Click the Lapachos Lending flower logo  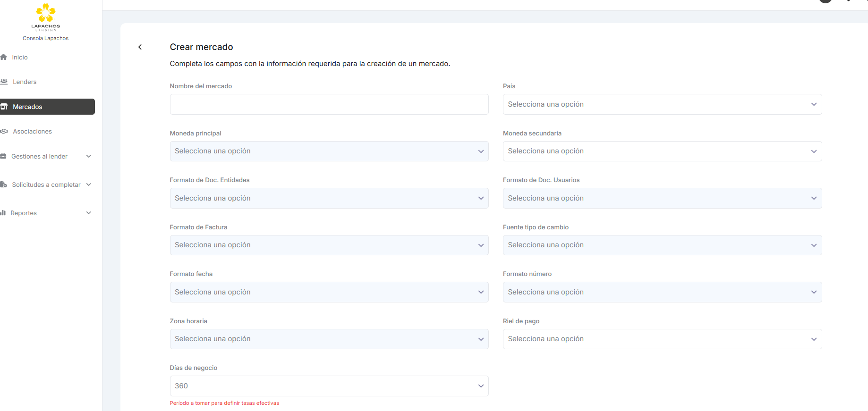(46, 13)
